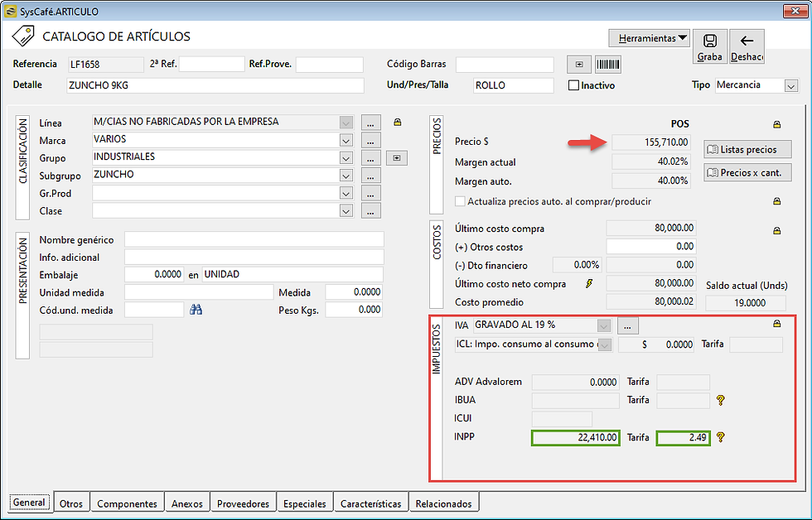Click the help question mark beside INPP tarifa
Image resolution: width=812 pixels, height=520 pixels.
[720, 437]
